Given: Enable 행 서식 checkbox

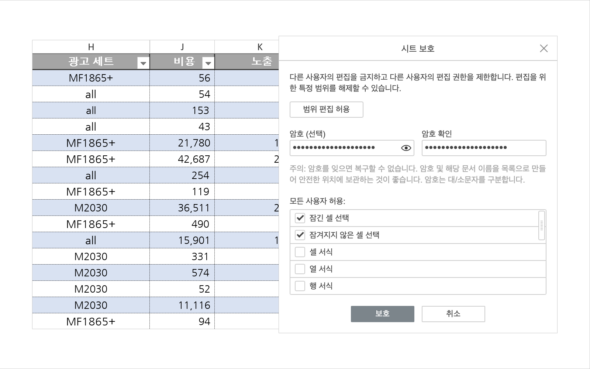Looking at the screenshot, I should tap(300, 286).
